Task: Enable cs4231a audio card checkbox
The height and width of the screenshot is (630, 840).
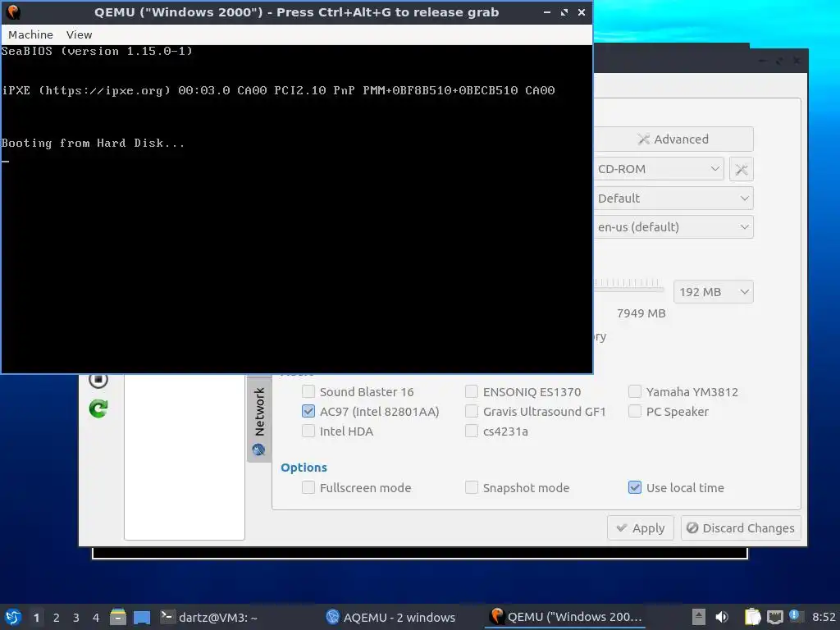Action: click(x=472, y=431)
